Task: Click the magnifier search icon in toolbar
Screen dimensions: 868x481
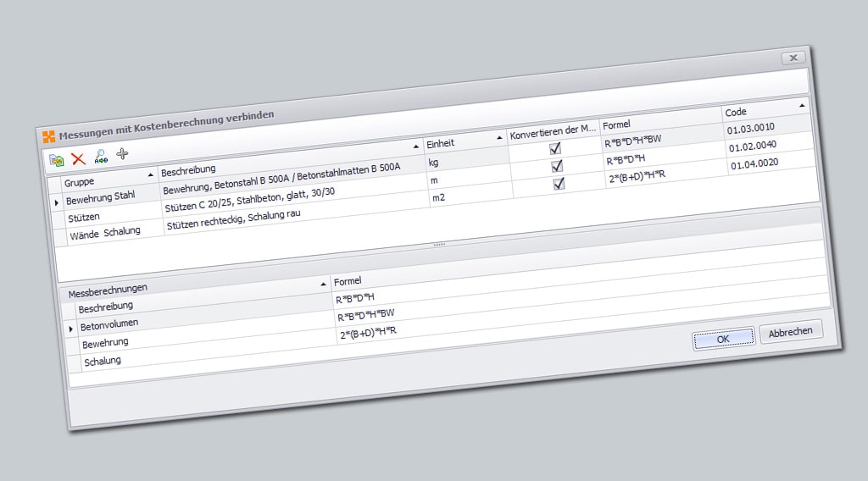Action: click(x=101, y=156)
